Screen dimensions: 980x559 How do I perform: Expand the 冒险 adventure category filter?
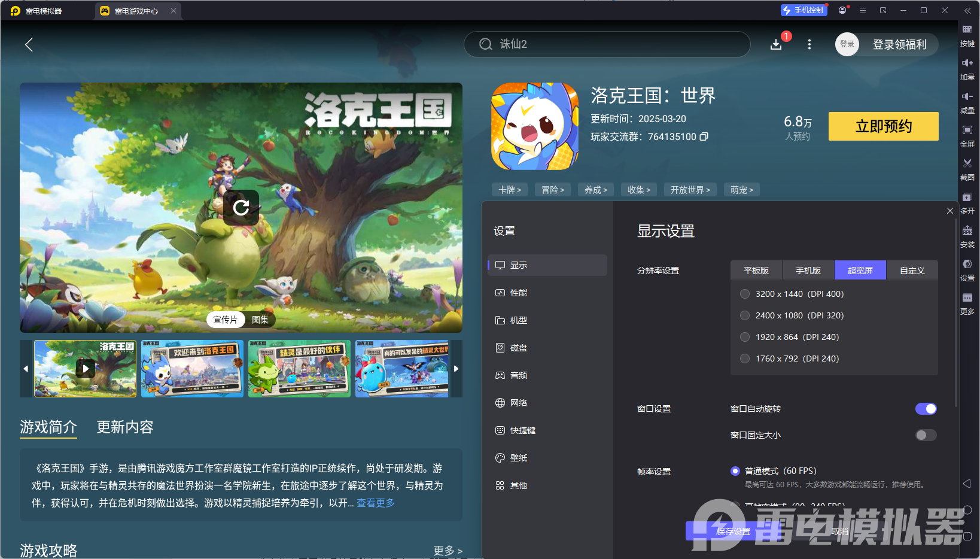(x=552, y=189)
